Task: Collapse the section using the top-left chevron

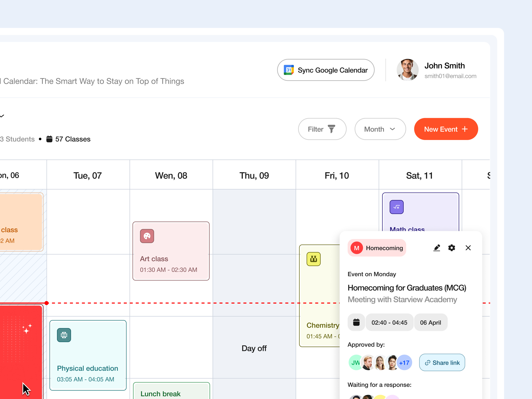Action: tap(2, 116)
